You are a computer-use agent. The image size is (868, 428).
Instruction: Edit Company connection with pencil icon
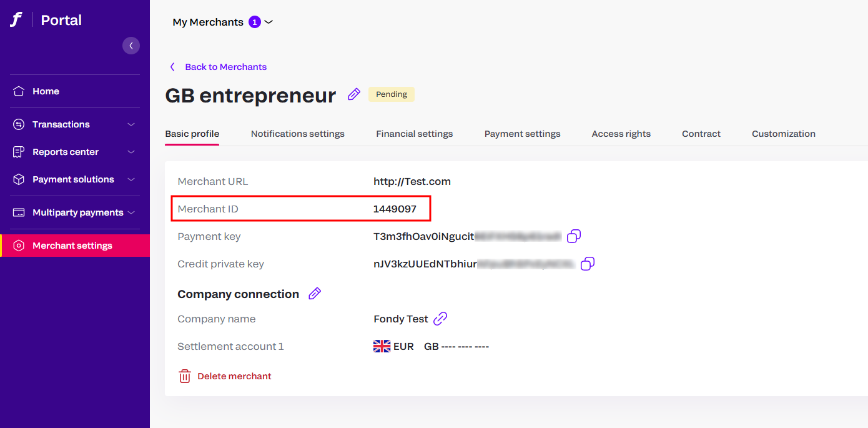(x=315, y=294)
